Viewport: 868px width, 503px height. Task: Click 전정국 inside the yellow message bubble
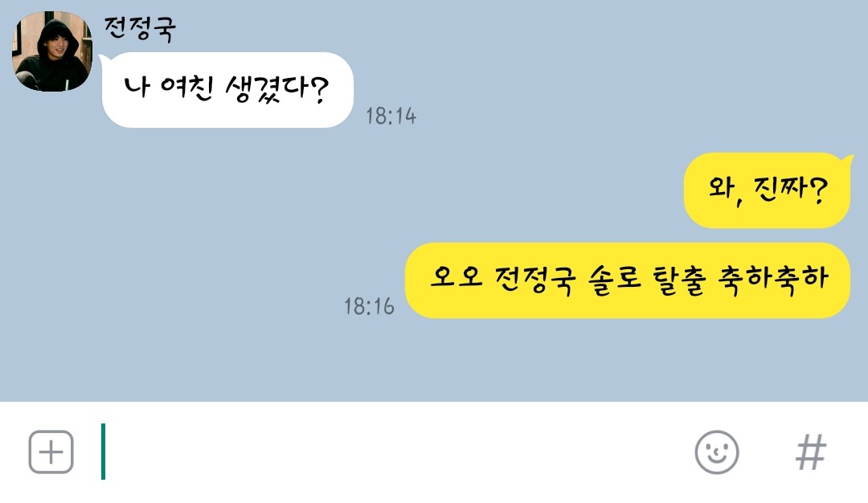coord(534,280)
